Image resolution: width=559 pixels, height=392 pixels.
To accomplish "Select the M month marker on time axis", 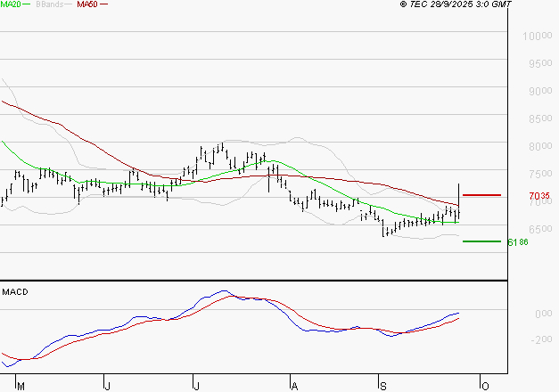I will click(x=21, y=386).
